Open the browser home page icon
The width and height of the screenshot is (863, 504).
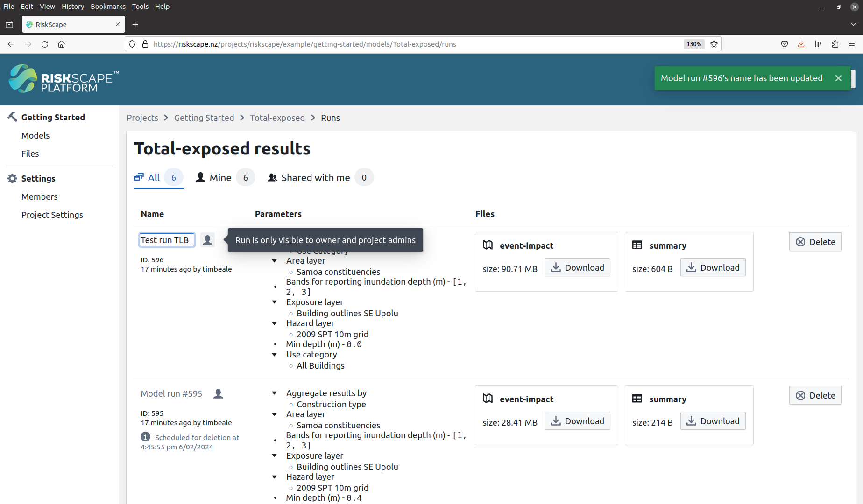coord(62,44)
